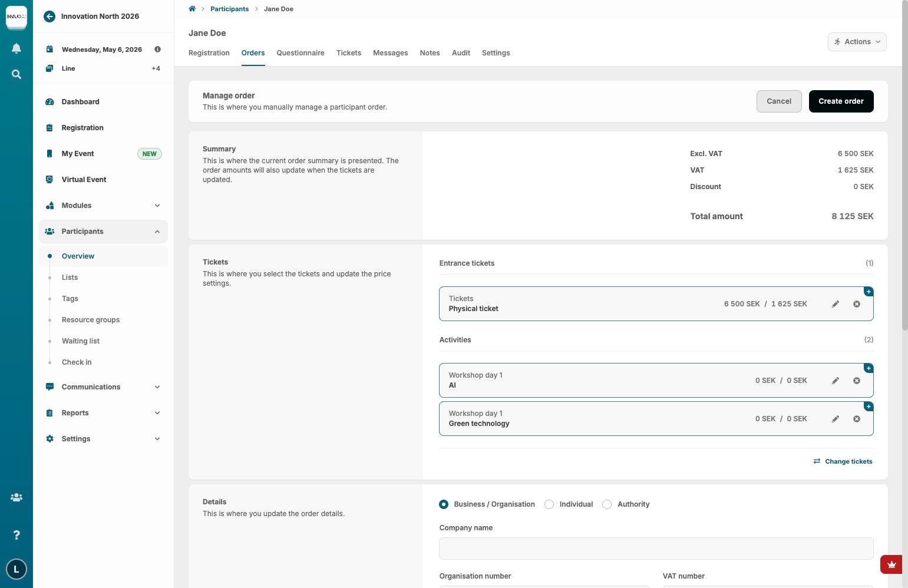Screen dimensions: 908x588
Task: Click the Company name input field
Action: [x=656, y=549]
